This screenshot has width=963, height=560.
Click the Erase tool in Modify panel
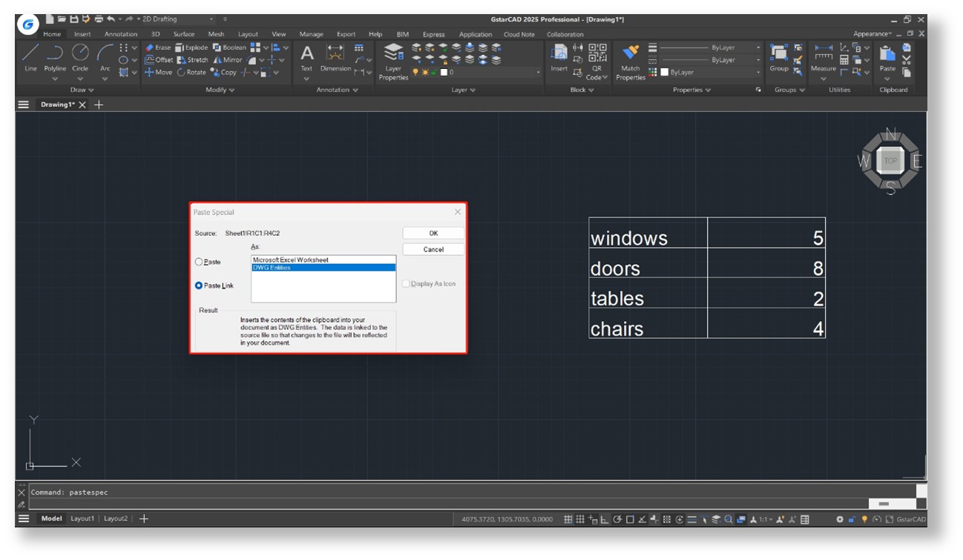coord(157,47)
